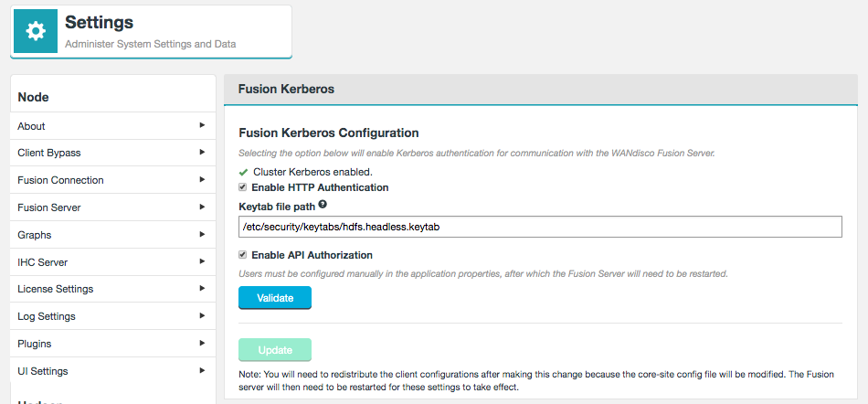Select Fusion Server in sidebar
This screenshot has width=868, height=404.
(x=113, y=207)
